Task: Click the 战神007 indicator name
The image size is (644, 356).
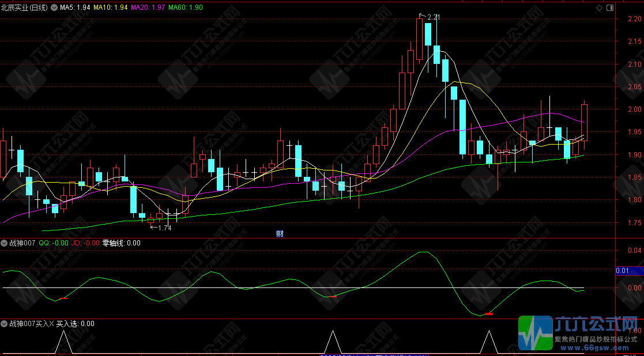Action: (22, 243)
